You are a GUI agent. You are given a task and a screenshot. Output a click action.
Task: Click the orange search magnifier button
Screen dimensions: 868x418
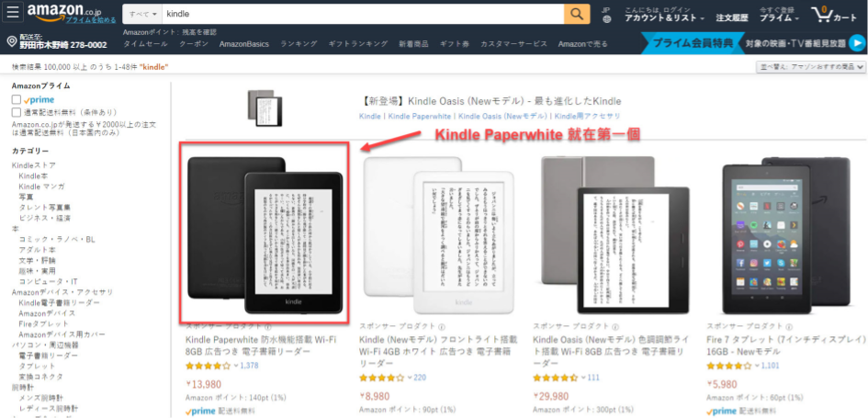[577, 14]
